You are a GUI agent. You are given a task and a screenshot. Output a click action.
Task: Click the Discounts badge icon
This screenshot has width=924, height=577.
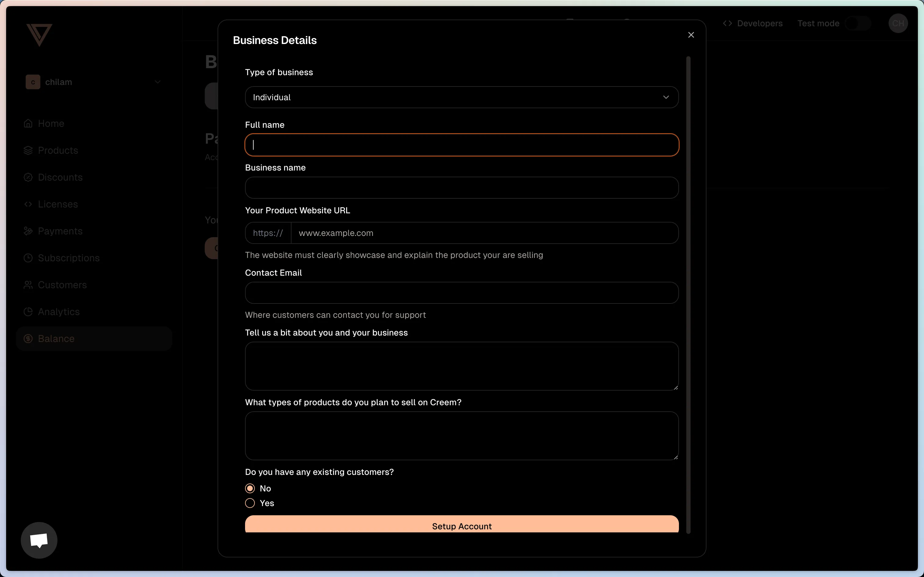[28, 177]
